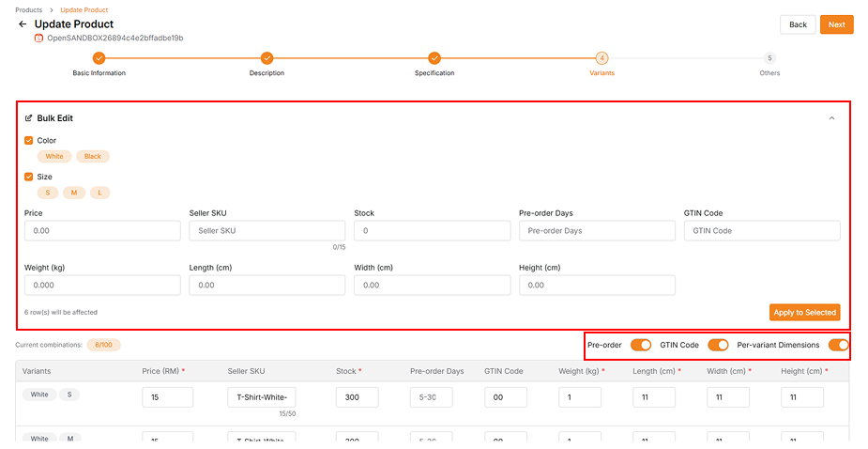Focus the bulk GTIN Code field

coord(762,230)
